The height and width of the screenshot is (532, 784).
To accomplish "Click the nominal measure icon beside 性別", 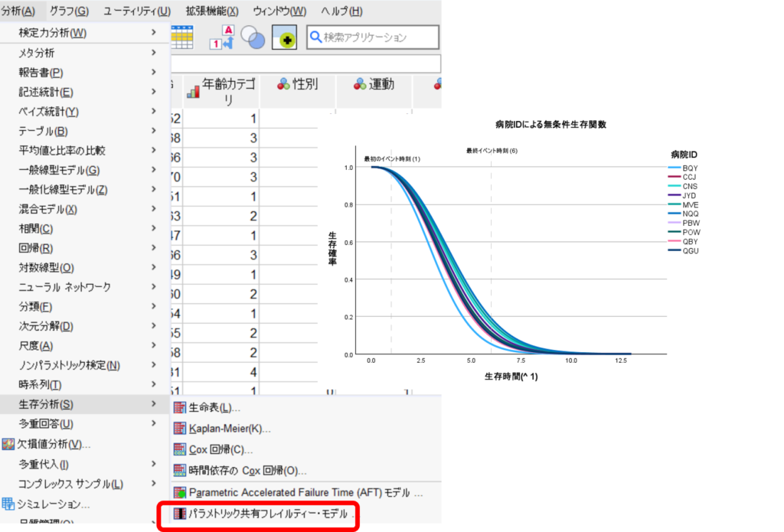I will coord(284,83).
